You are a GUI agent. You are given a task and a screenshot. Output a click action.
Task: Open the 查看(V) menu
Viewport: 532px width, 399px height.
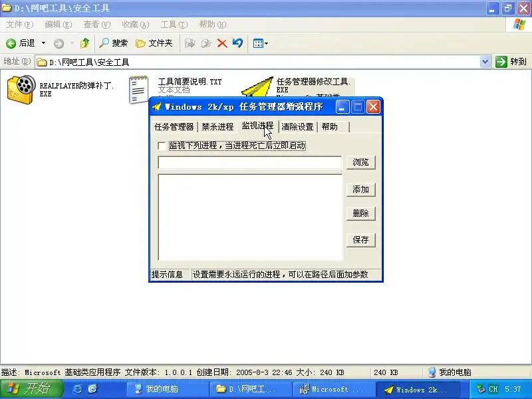[97, 25]
